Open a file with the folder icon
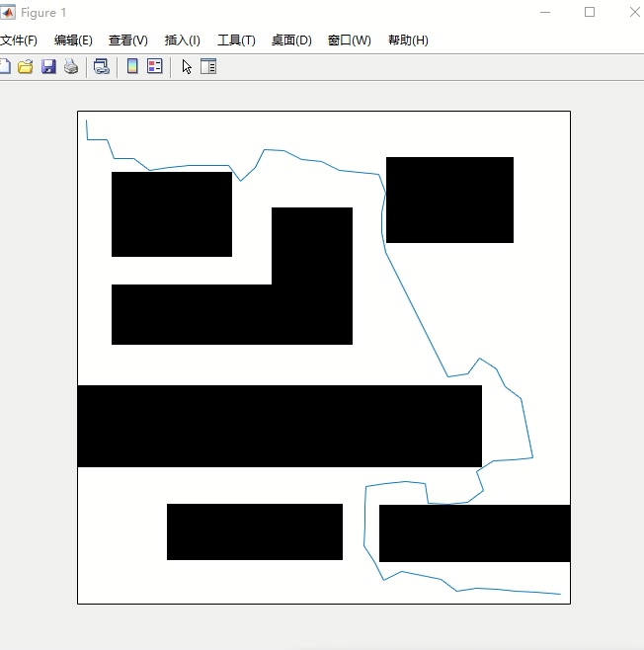644x650 pixels. 26,67
